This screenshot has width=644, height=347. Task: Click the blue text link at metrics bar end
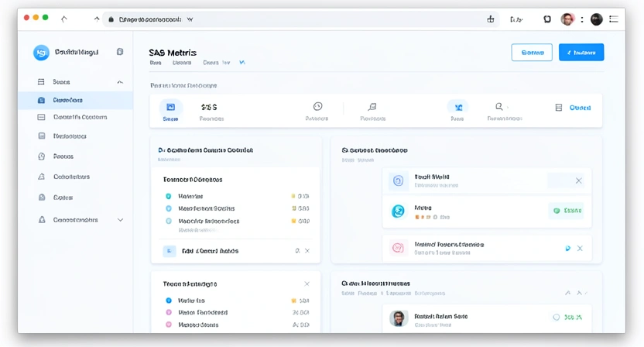[x=580, y=108]
